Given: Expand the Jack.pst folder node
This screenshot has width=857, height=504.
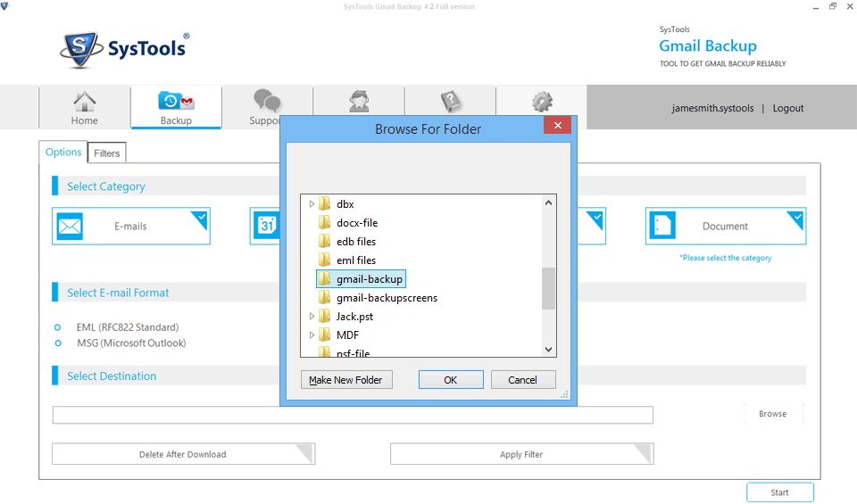Looking at the screenshot, I should click(312, 317).
